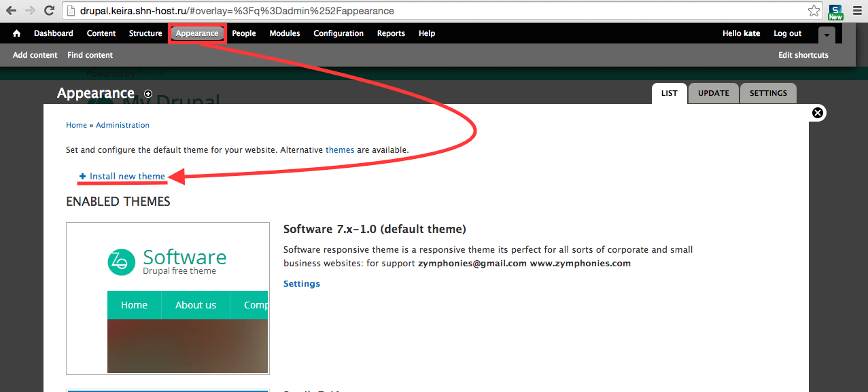Screen dimensions: 868x392
Task: Click Install new theme link
Action: (127, 176)
